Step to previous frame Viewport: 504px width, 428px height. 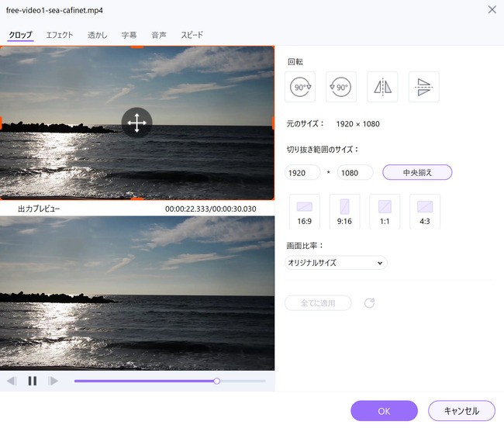(x=12, y=381)
